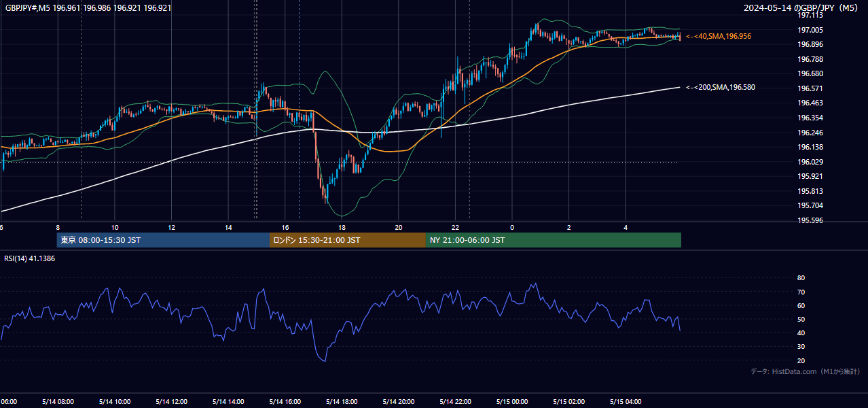The image size is (868, 408).
Task: Click price axis value 196.246
Action: 810,133
